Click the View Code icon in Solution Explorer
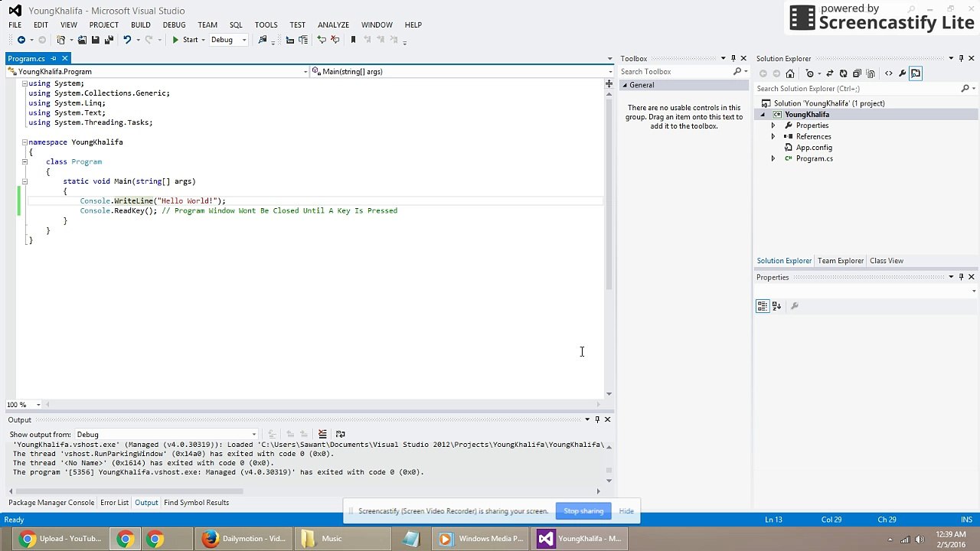Image resolution: width=980 pixels, height=551 pixels. tap(888, 73)
